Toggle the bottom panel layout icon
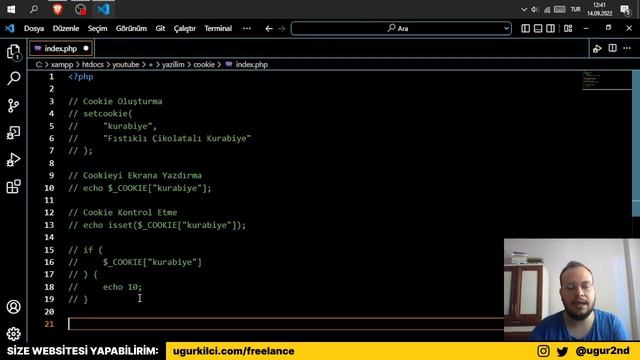The width and height of the screenshot is (640, 360). (538, 28)
